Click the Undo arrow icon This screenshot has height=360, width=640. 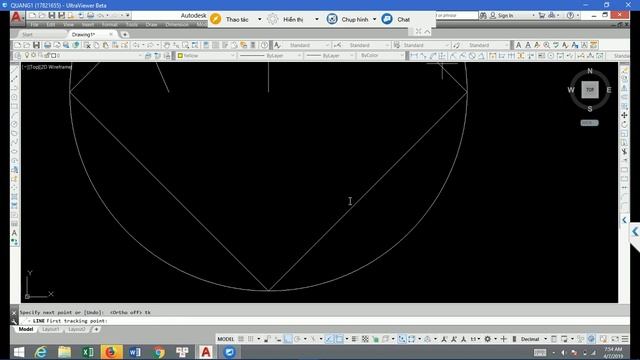pos(136,45)
